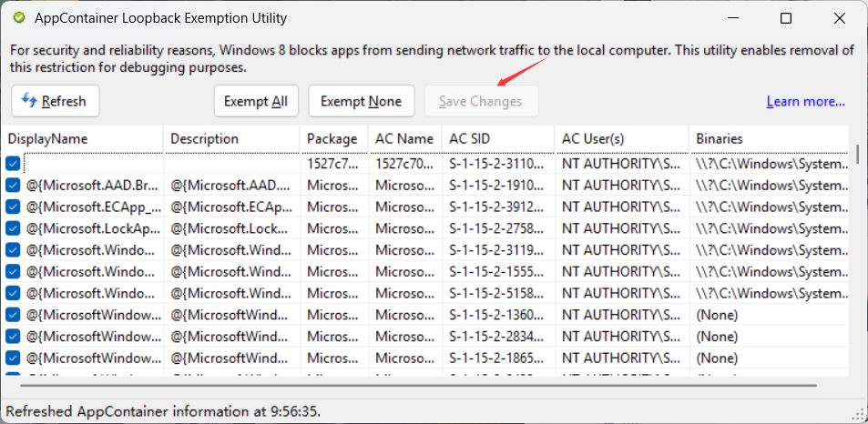Click the app icon in the title bar
The height and width of the screenshot is (424, 868).
click(x=19, y=18)
